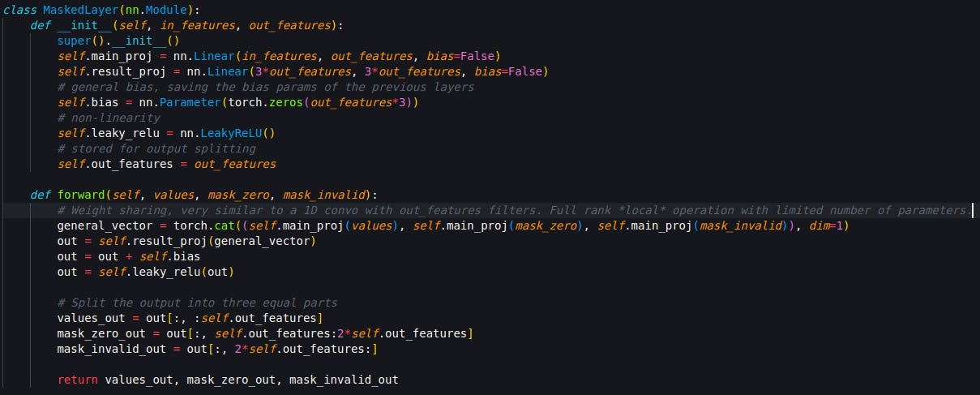Click the super().__init__() call

pyautogui.click(x=118, y=41)
